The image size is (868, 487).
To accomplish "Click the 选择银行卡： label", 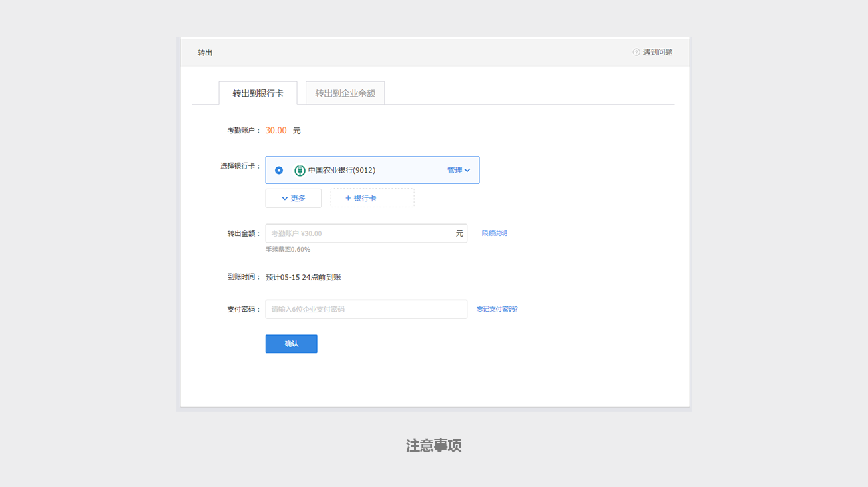I will tap(240, 166).
